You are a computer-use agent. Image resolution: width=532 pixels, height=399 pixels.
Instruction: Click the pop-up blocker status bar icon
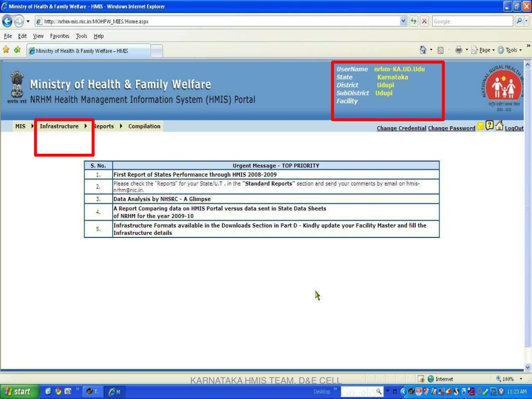point(421,379)
